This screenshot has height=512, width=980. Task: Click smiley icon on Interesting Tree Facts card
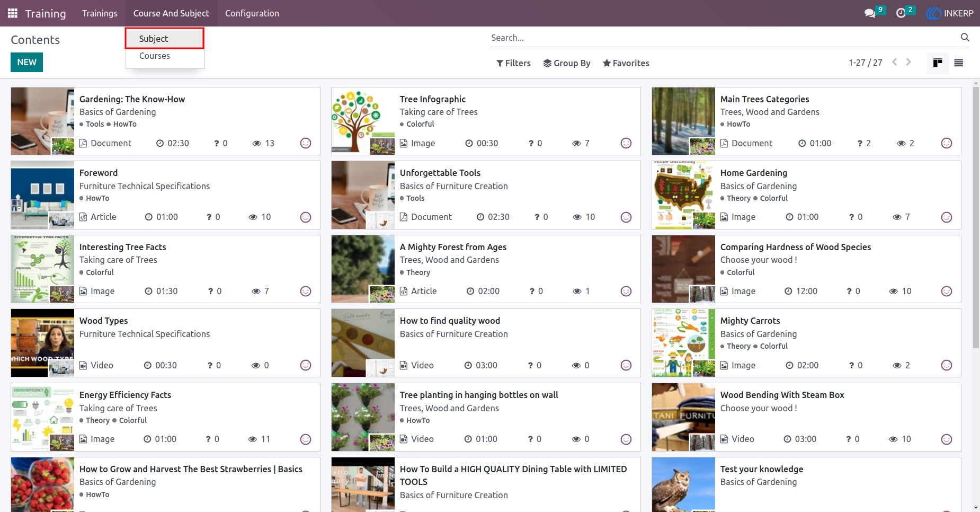(x=306, y=291)
